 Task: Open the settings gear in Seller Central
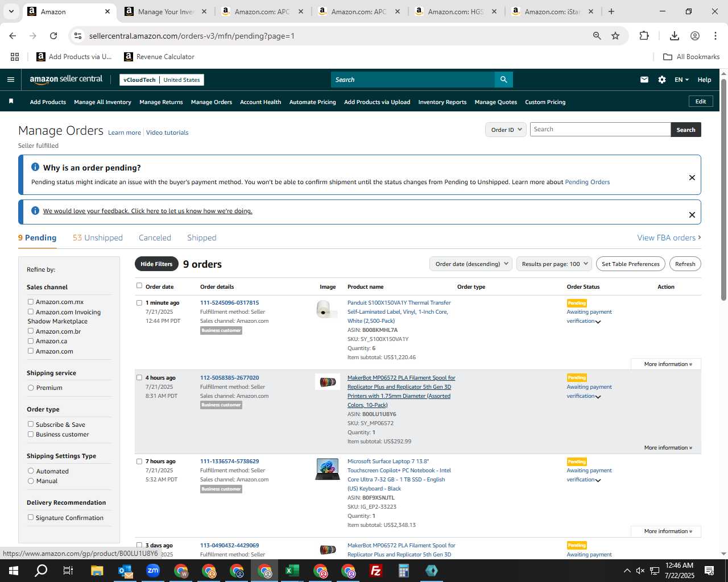(x=662, y=80)
